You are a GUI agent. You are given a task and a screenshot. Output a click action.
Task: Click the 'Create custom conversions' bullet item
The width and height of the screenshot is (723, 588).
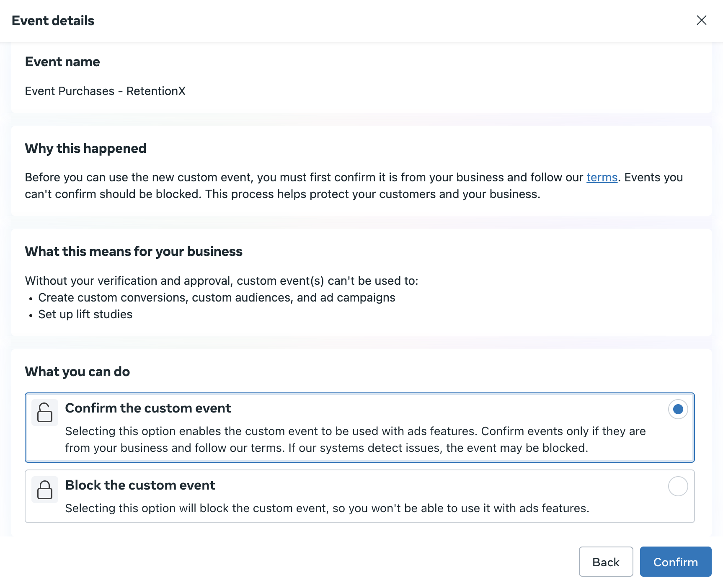click(217, 297)
